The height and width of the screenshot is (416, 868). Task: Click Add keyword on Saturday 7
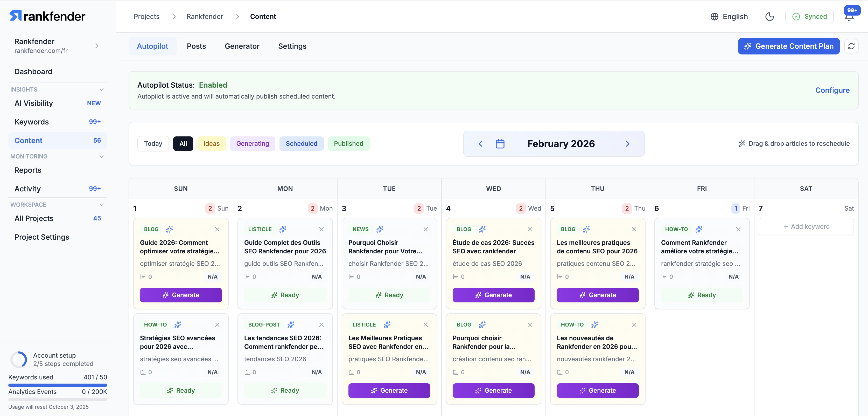tap(806, 226)
